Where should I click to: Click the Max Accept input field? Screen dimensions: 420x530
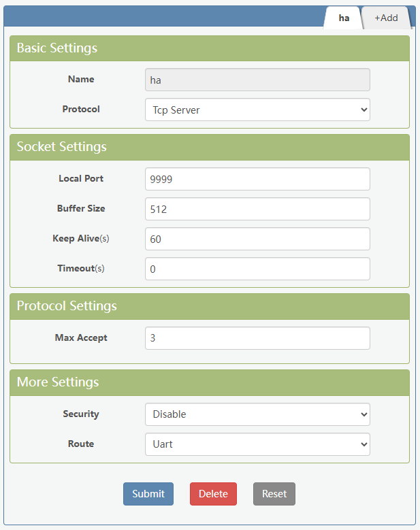[257, 338]
